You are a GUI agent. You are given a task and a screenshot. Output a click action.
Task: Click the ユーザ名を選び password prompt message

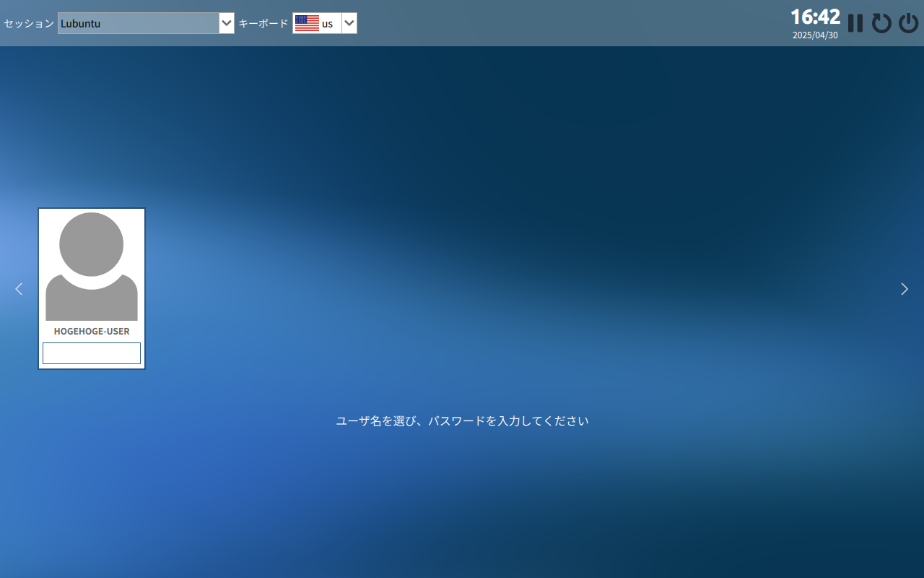tap(462, 420)
